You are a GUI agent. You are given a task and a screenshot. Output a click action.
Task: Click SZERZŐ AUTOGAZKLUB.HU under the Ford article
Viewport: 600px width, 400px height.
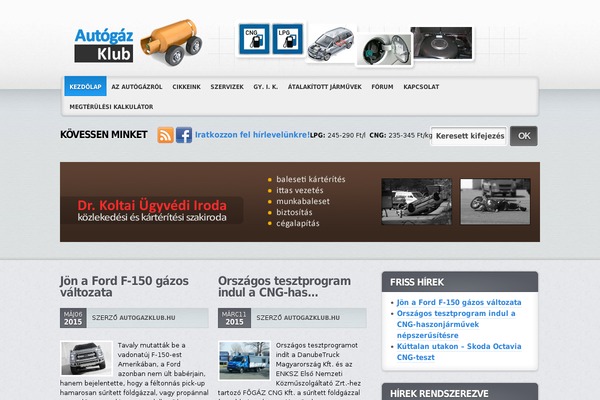(134, 318)
